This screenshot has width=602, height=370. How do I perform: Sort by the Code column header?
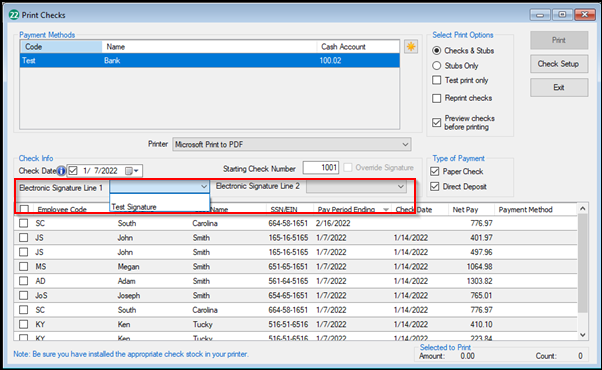[x=61, y=47]
